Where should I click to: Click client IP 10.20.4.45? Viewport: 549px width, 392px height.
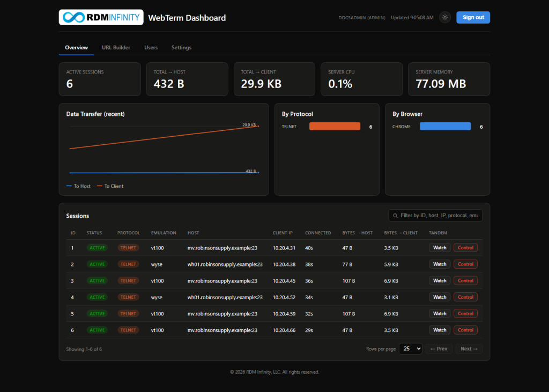pyautogui.click(x=284, y=280)
